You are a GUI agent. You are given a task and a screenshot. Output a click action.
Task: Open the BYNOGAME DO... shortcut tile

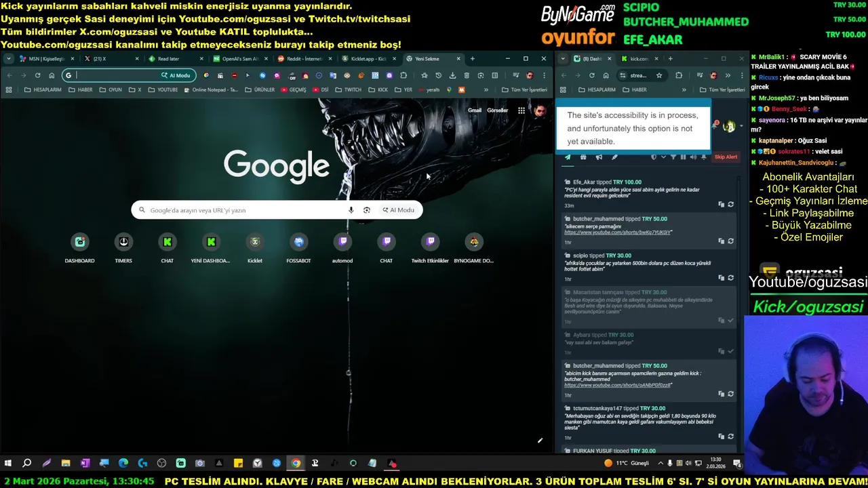tap(473, 248)
